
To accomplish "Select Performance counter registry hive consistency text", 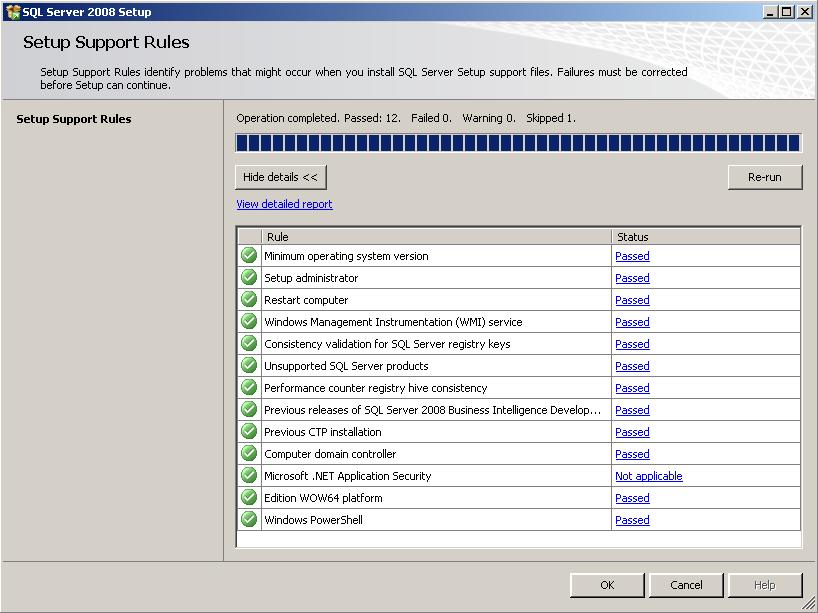I will [376, 388].
